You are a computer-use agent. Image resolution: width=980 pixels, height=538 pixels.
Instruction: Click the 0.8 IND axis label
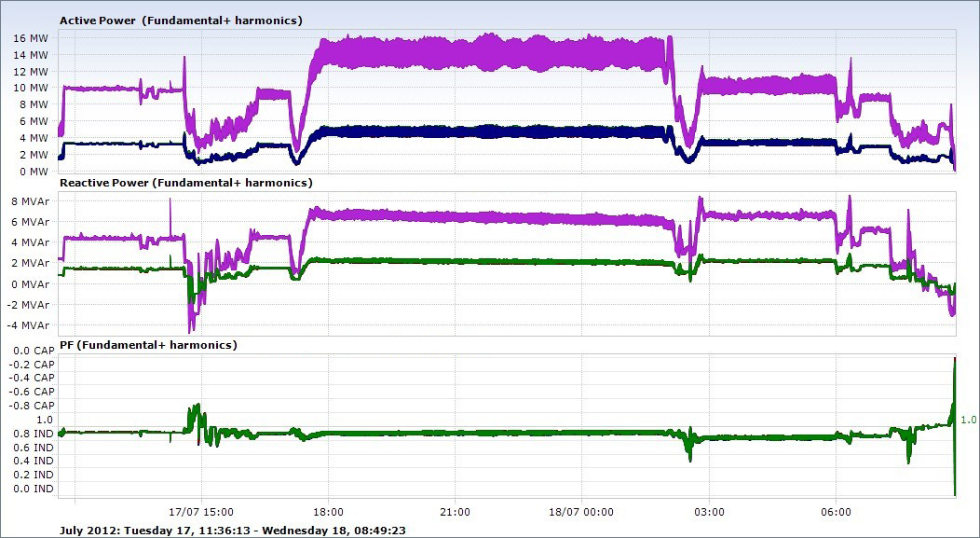coord(34,434)
